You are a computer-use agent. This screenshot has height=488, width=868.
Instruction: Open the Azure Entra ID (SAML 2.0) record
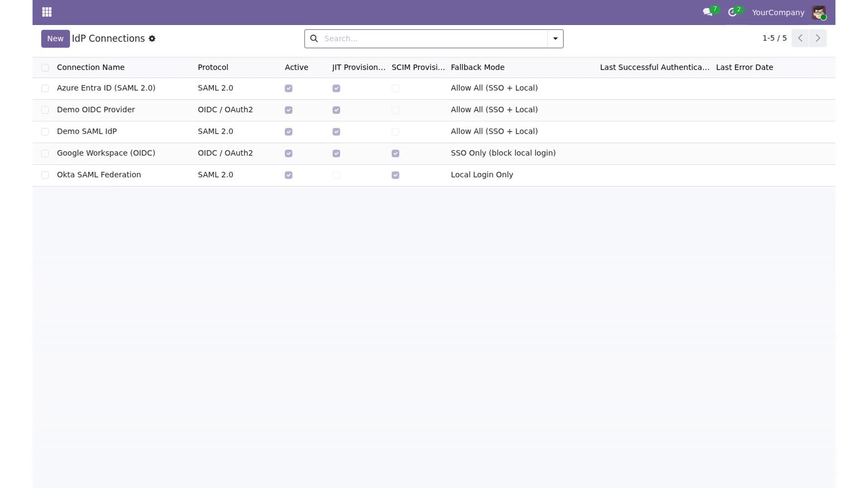pyautogui.click(x=106, y=88)
